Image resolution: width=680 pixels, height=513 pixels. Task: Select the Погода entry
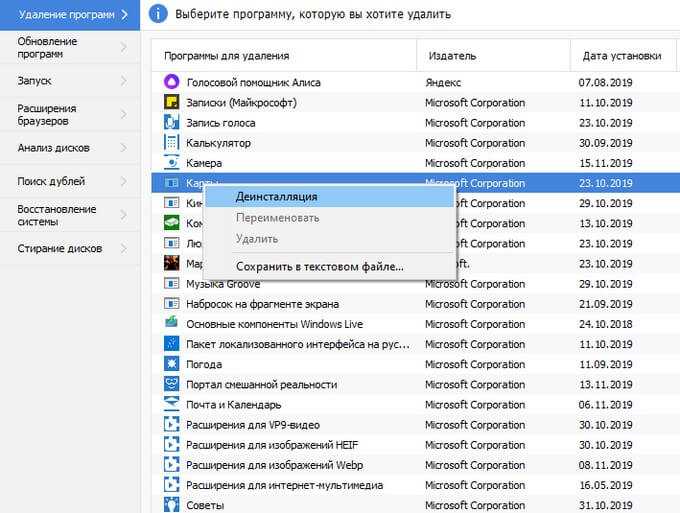(415, 364)
